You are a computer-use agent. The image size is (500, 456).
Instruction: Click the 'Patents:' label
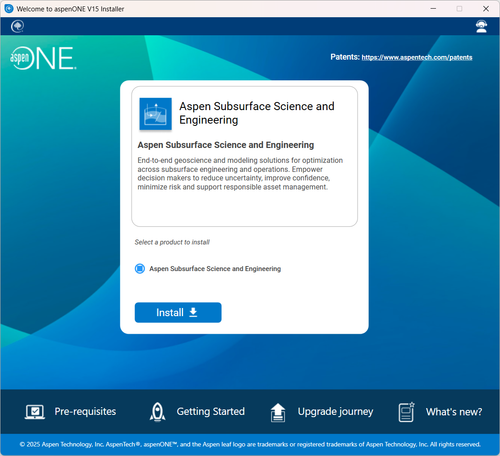(x=345, y=57)
